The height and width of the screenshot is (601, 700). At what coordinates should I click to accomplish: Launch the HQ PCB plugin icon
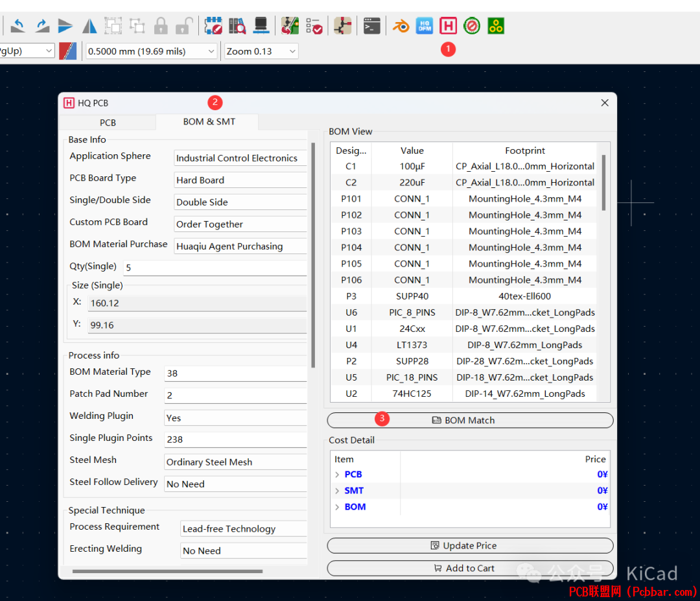click(449, 26)
